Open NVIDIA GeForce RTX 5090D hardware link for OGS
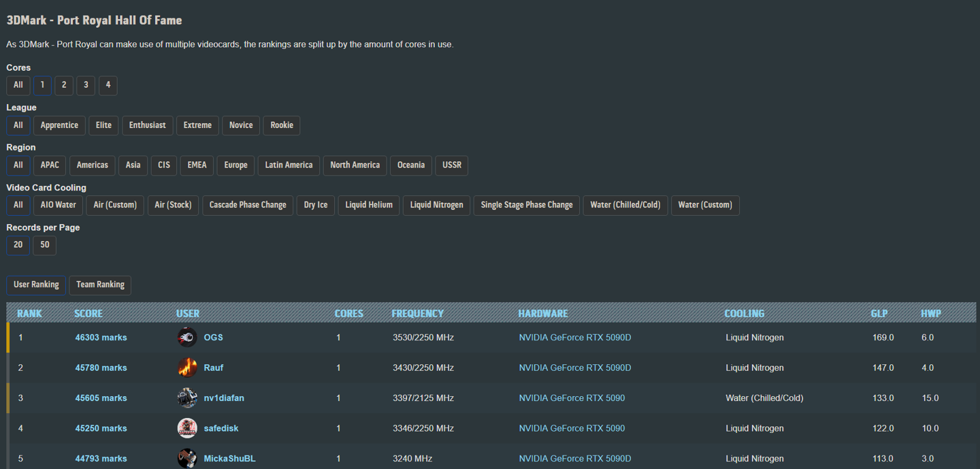 click(575, 338)
